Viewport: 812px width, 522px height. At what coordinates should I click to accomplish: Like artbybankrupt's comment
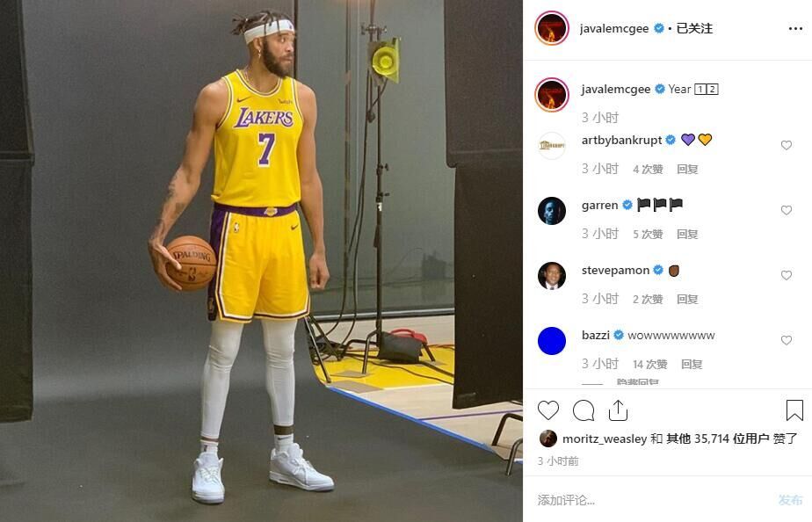click(787, 146)
